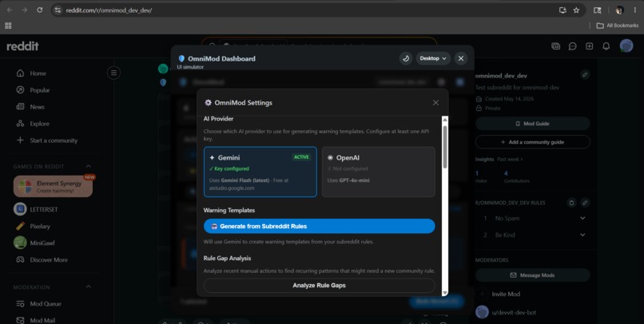The width and height of the screenshot is (644, 324).
Task: Click the site info icon in address bar
Action: point(58,10)
